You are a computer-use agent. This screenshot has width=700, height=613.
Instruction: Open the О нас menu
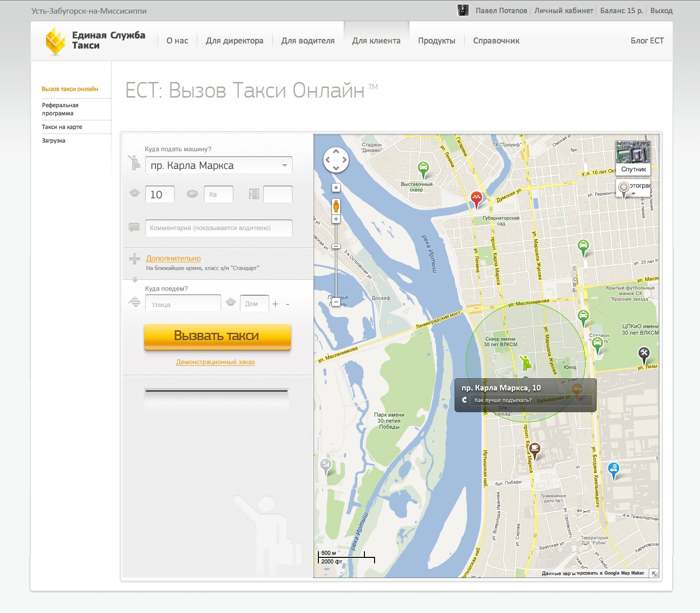click(x=177, y=40)
